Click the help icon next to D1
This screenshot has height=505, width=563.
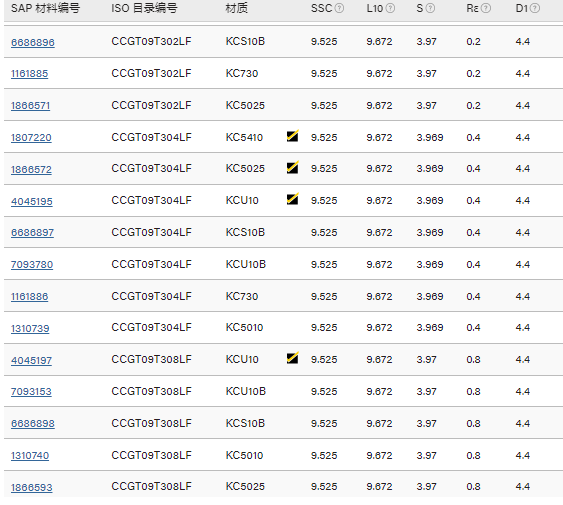(535, 8)
